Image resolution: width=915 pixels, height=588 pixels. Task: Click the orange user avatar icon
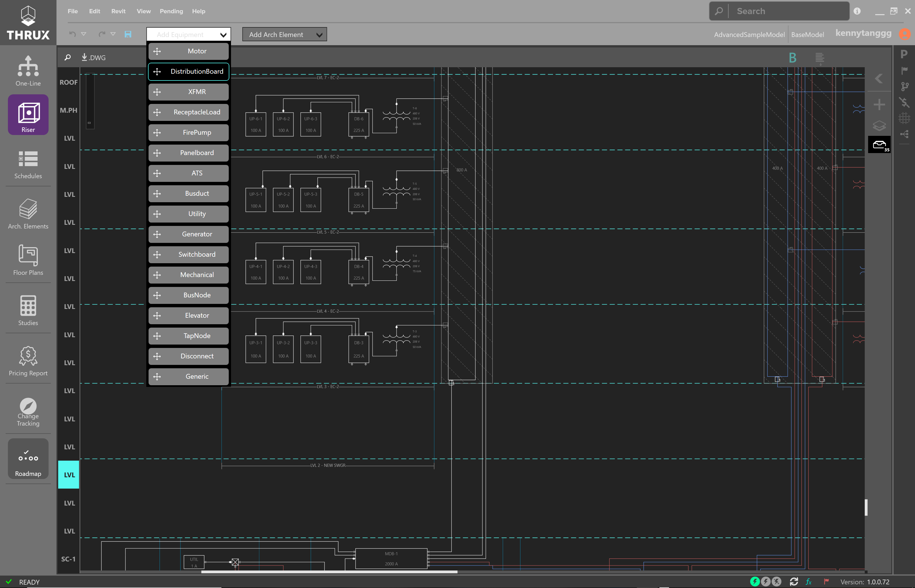(905, 34)
